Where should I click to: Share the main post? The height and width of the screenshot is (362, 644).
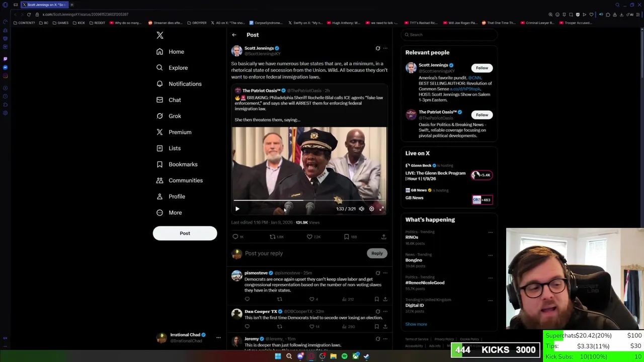pos(383,237)
